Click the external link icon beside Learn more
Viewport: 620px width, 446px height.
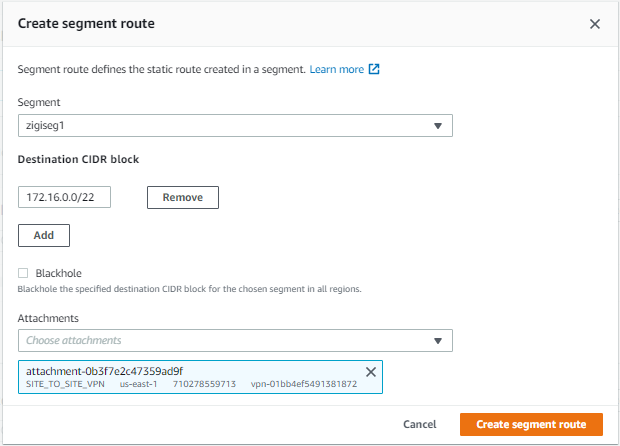[374, 69]
